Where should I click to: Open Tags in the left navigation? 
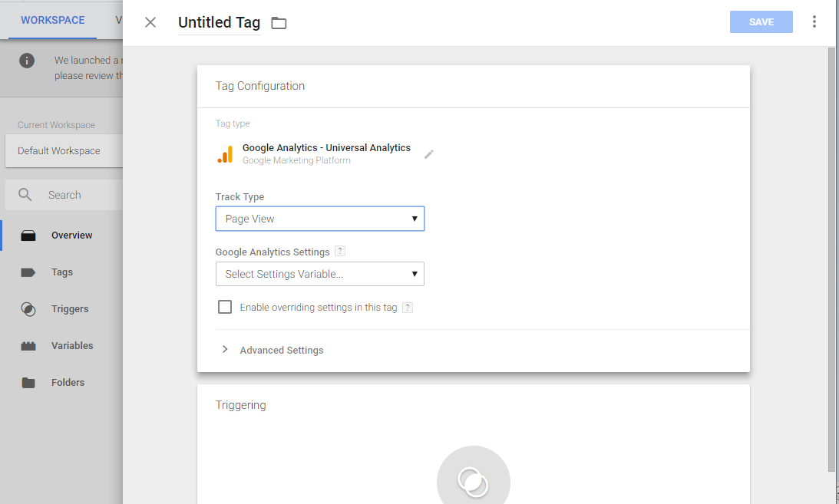coord(61,272)
